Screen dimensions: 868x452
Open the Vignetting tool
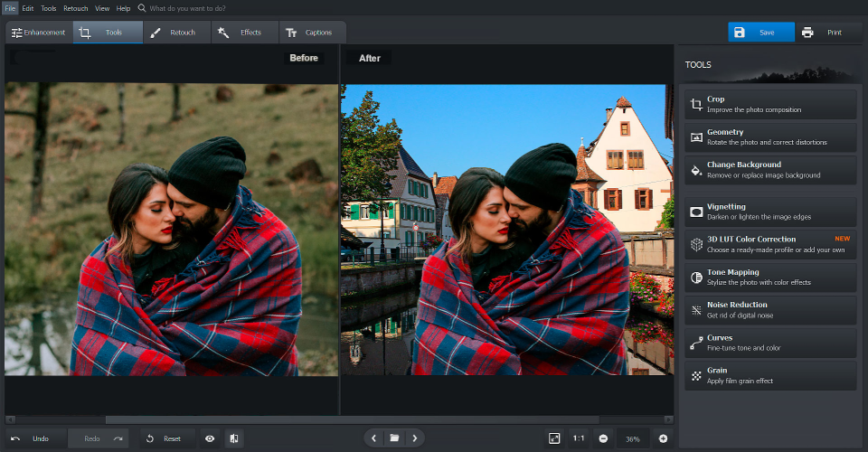(770, 212)
